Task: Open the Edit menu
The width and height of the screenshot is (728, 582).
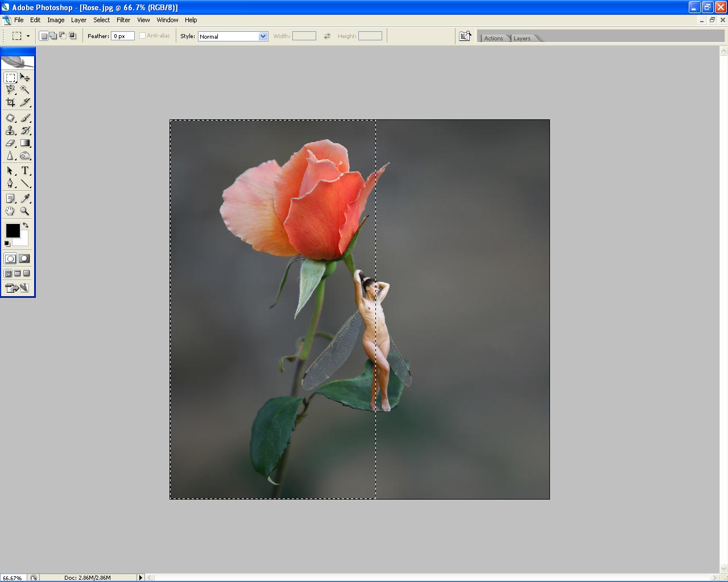Action: coord(35,20)
